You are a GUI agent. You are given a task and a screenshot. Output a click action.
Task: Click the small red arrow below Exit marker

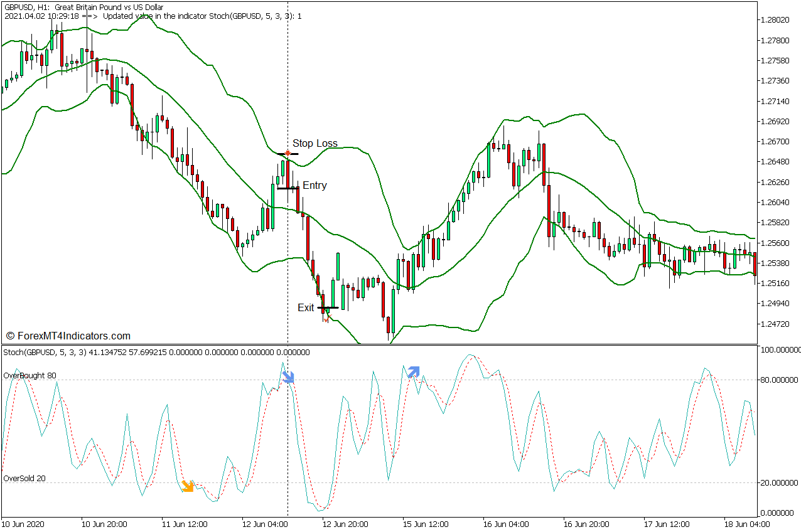pos(326,319)
